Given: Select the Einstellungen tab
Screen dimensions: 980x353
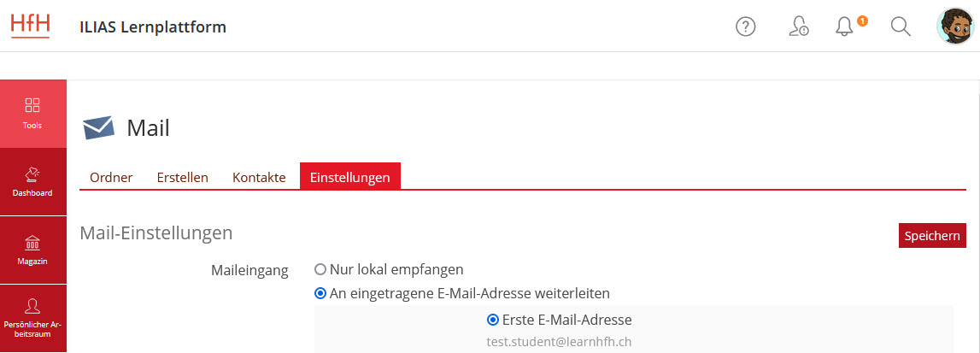Looking at the screenshot, I should 349,178.
